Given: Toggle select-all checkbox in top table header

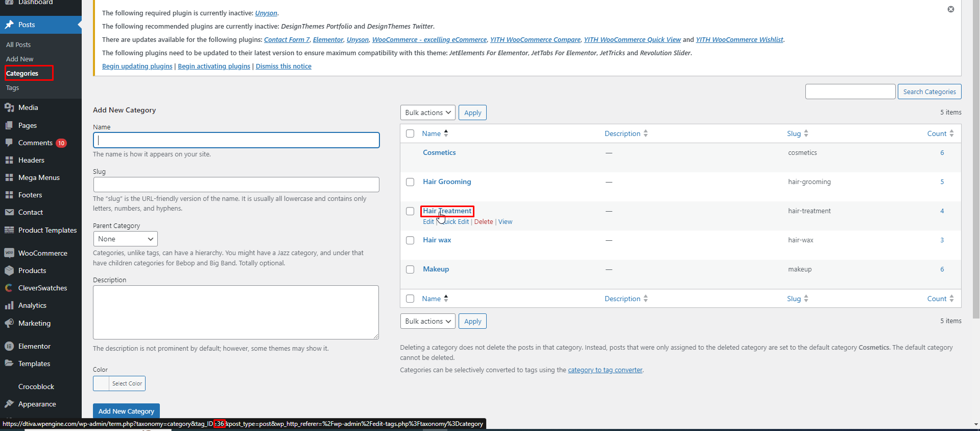Looking at the screenshot, I should pyautogui.click(x=410, y=133).
